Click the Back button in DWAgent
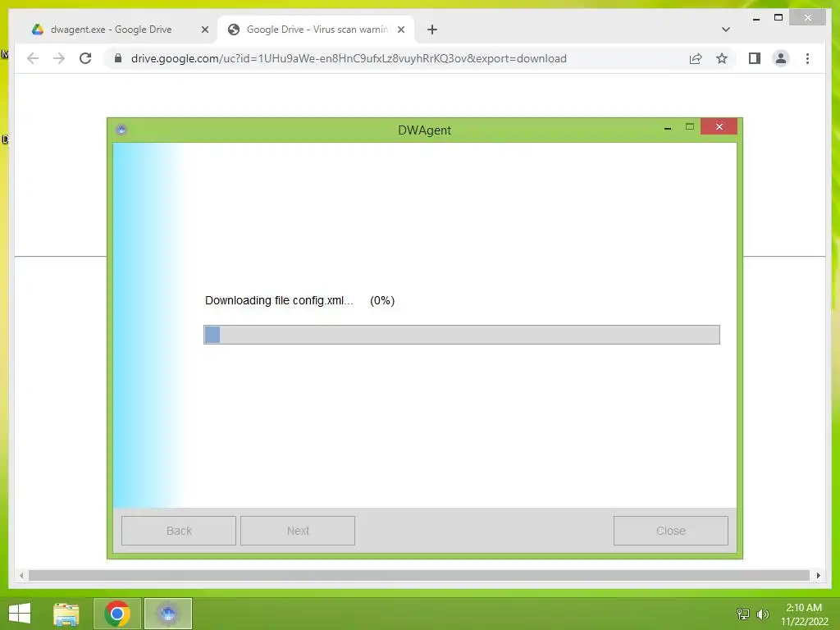This screenshot has height=630, width=840. pos(178,531)
